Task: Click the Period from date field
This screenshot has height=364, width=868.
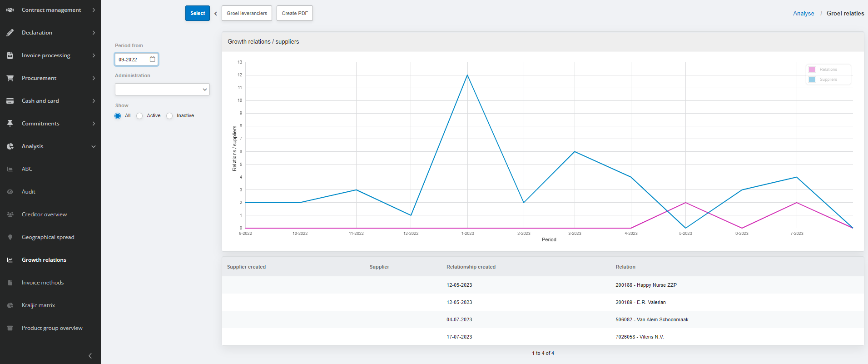Action: [136, 59]
